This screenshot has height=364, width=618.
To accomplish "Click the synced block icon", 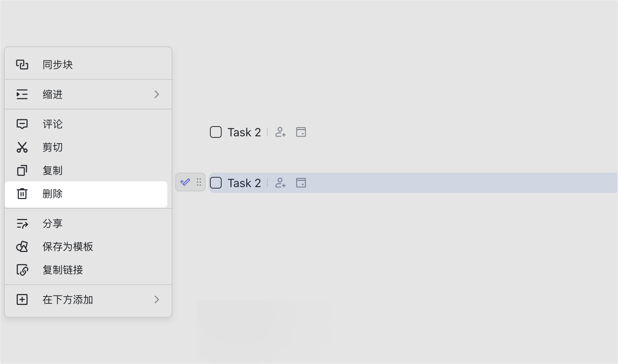I will (22, 65).
